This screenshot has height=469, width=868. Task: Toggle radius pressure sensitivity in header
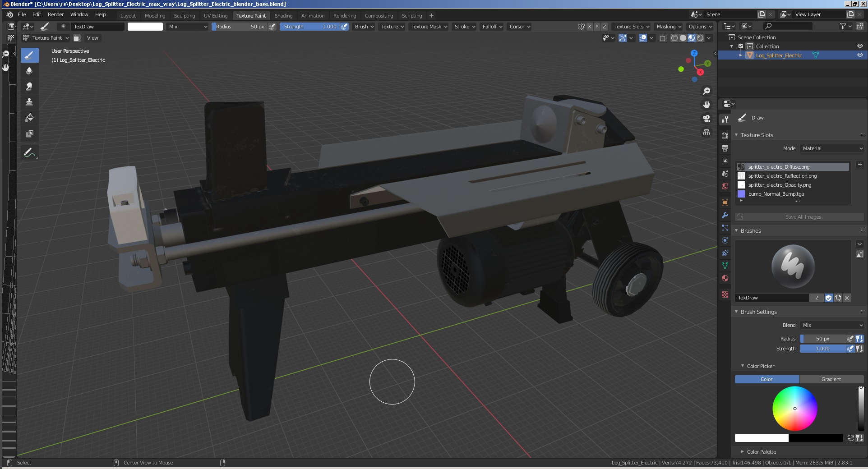[x=272, y=27]
